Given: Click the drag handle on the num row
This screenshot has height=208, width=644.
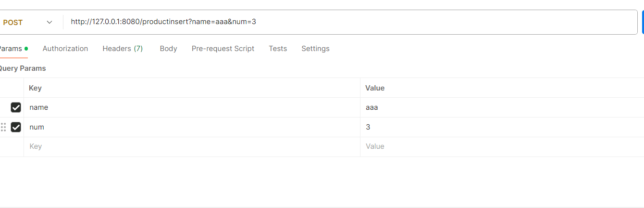Looking at the screenshot, I should point(3,127).
